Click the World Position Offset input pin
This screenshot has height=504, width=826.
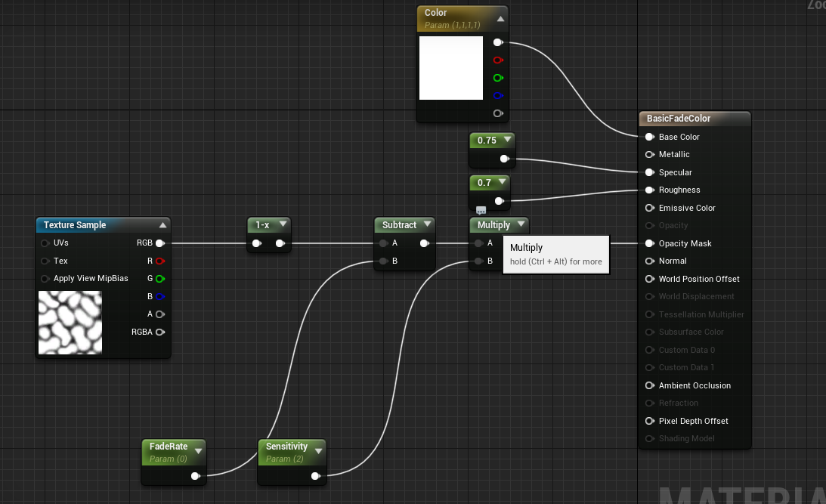[x=649, y=279]
